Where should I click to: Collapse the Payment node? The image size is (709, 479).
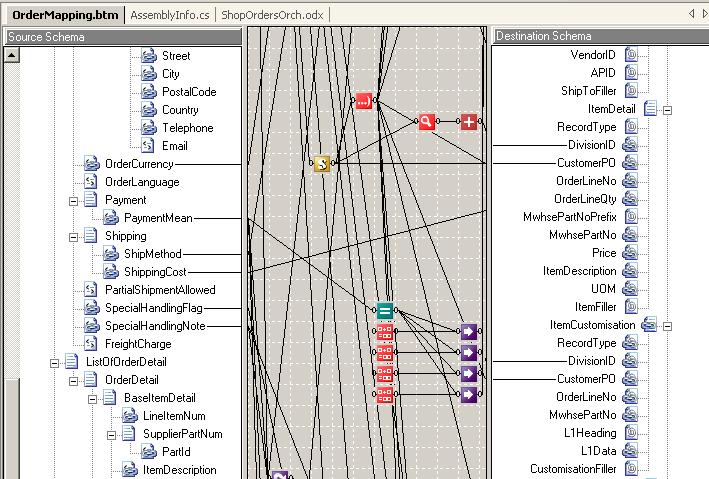click(73, 201)
